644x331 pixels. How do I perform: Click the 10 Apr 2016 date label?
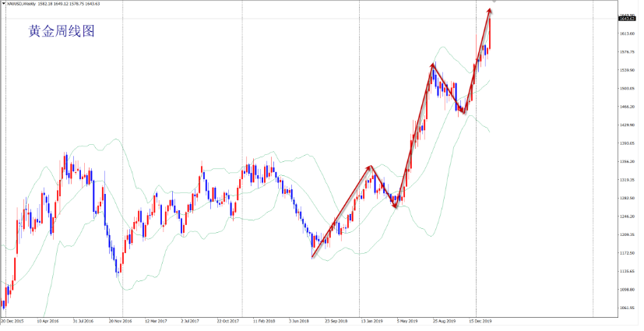[48, 322]
